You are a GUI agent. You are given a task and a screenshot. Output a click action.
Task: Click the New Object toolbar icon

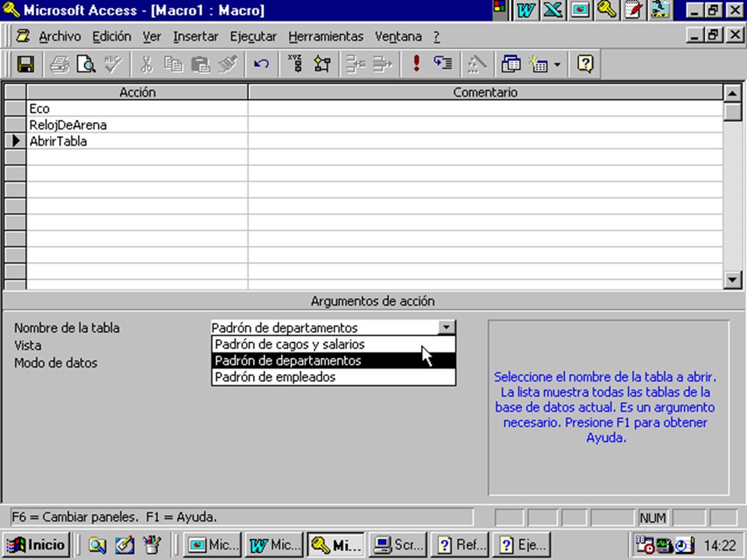(x=538, y=64)
